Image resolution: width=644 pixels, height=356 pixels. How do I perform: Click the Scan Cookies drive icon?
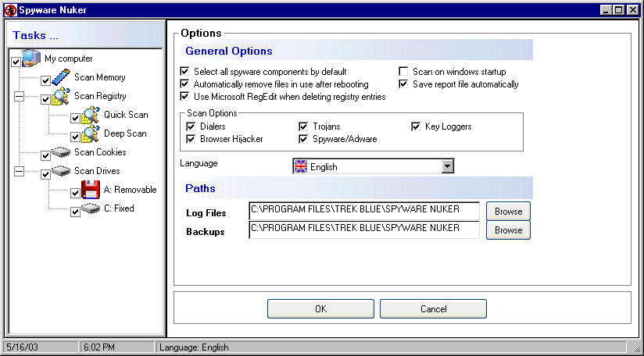point(61,152)
